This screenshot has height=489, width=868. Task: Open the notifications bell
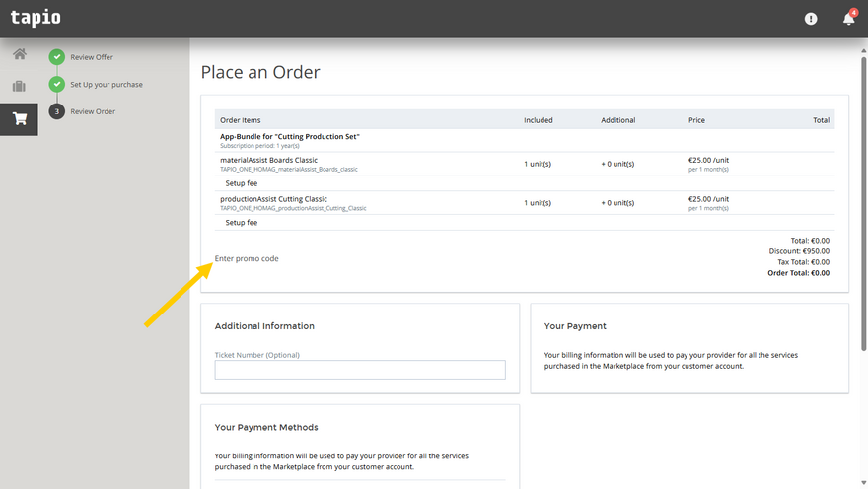[x=848, y=19]
